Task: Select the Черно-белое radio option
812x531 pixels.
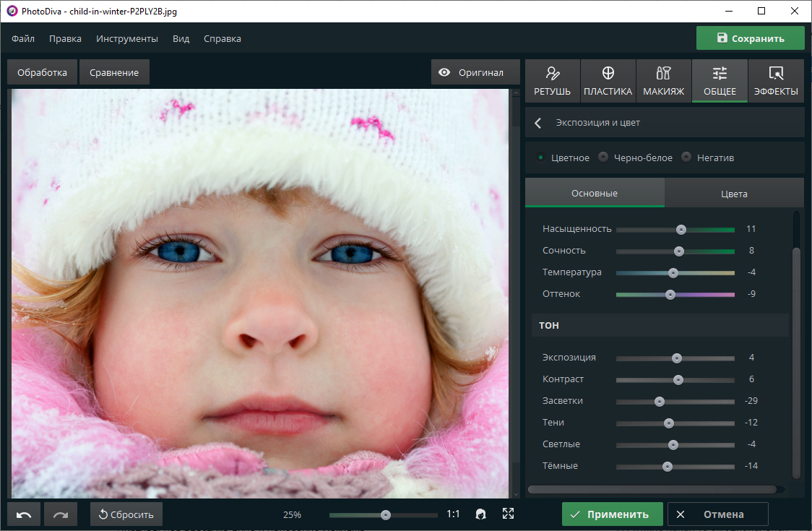Action: pos(603,157)
